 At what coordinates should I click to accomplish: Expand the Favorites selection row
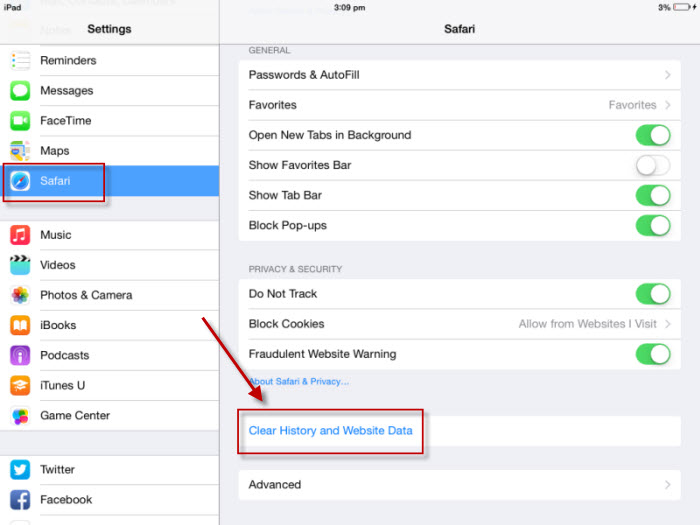[x=459, y=105]
